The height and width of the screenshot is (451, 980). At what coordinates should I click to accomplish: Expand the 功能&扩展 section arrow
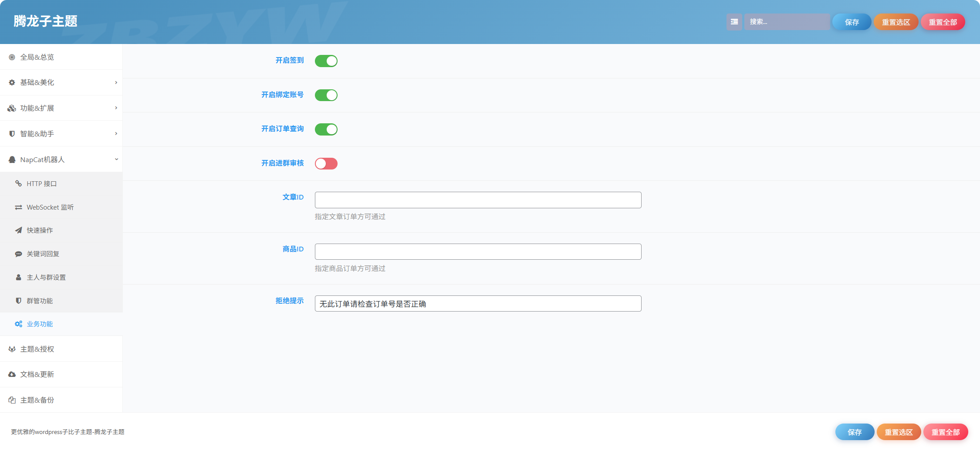pos(116,108)
